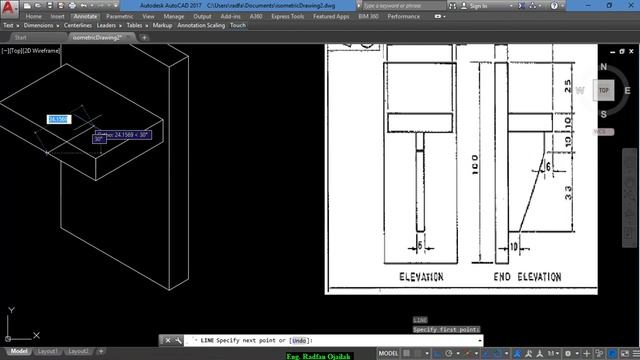Switch to the Home ribbon tab
Viewport: 640px width, 360px height.
coord(33,16)
